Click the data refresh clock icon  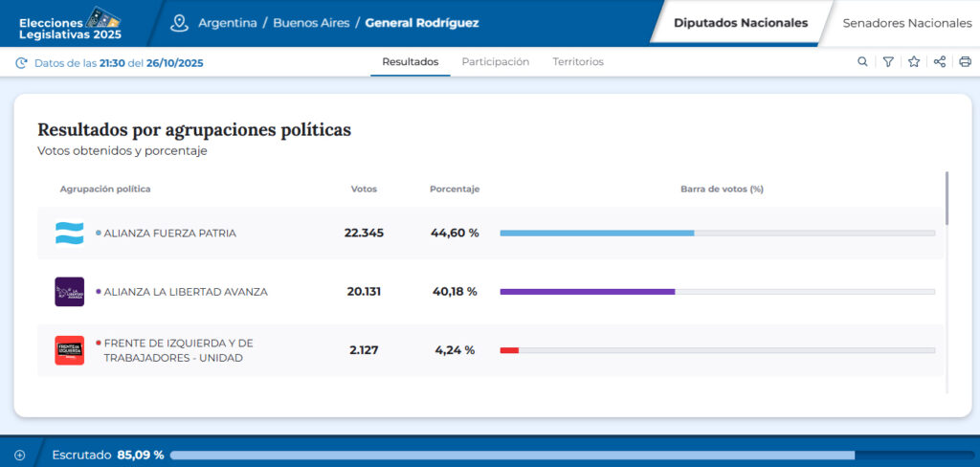pos(21,63)
